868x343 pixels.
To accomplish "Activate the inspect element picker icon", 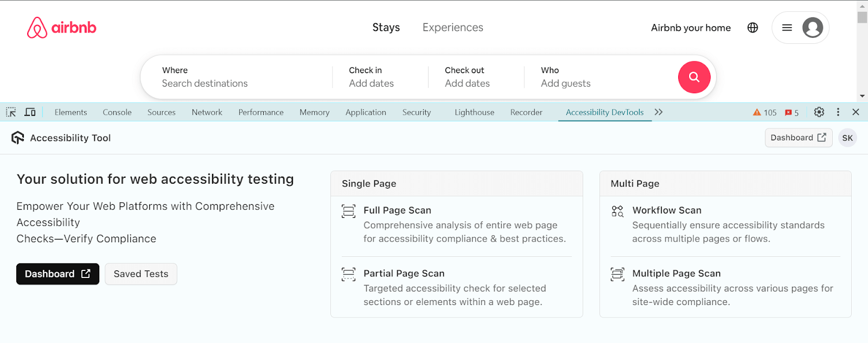I will click(11, 112).
